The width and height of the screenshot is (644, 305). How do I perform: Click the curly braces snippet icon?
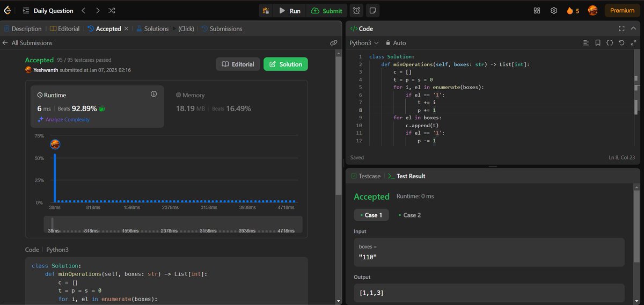pos(610,42)
